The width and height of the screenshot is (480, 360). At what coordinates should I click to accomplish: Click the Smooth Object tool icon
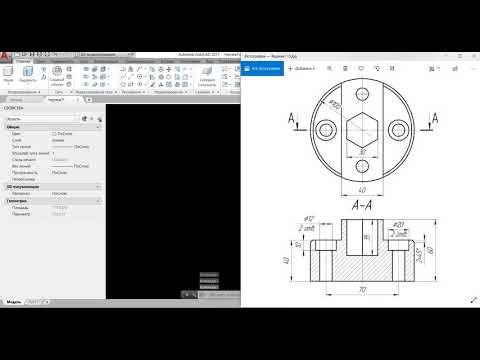(x=57, y=75)
